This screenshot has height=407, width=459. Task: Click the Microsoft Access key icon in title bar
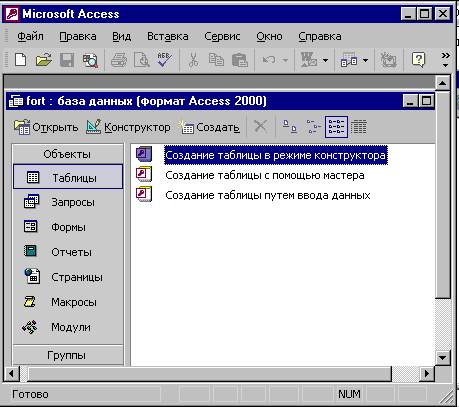[x=12, y=14]
